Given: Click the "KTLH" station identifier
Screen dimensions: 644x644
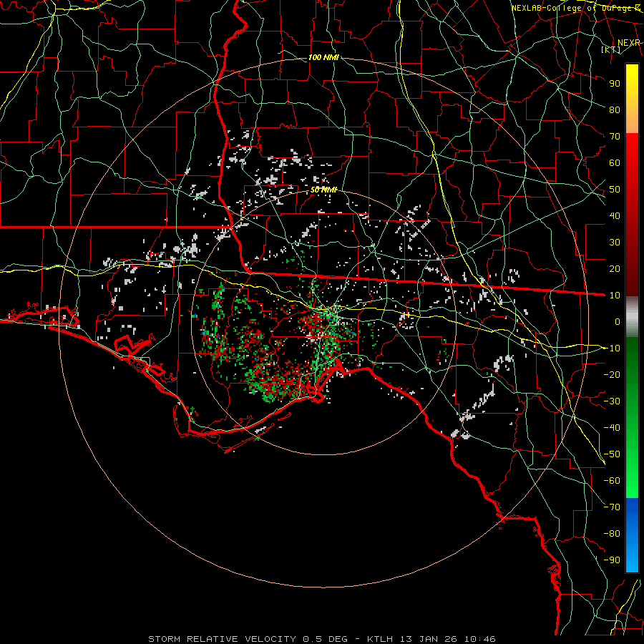Looking at the screenshot, I should click(381, 639).
